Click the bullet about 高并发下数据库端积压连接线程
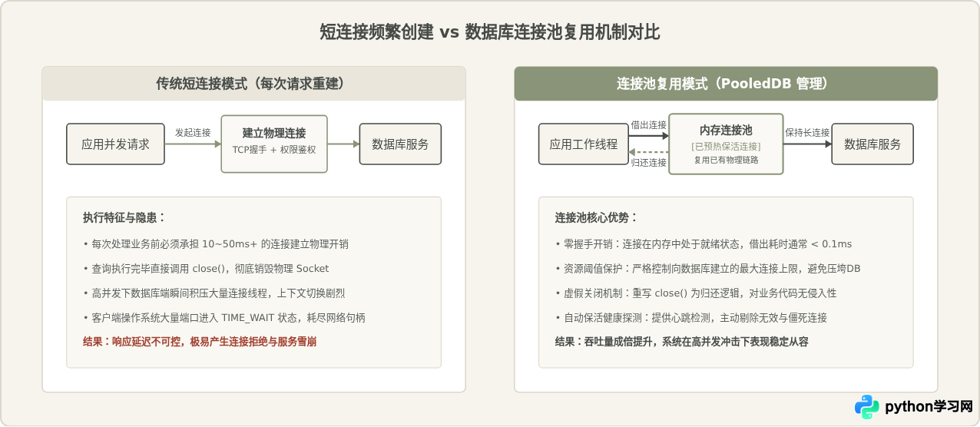 coord(214,293)
